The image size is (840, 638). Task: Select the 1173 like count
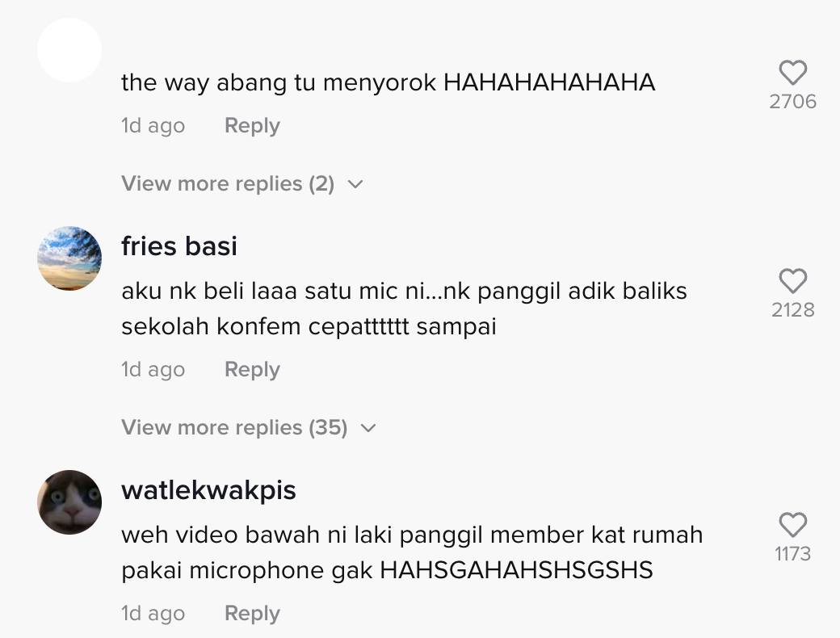(793, 553)
